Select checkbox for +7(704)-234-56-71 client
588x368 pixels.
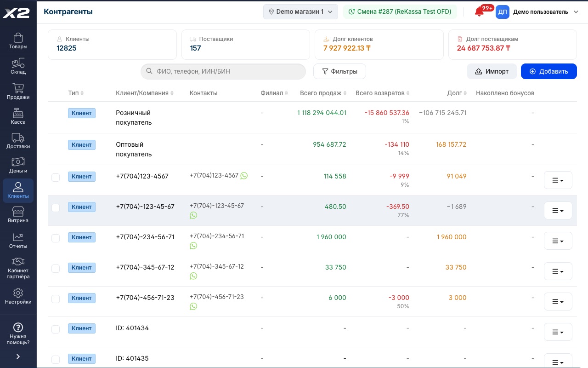tap(56, 238)
